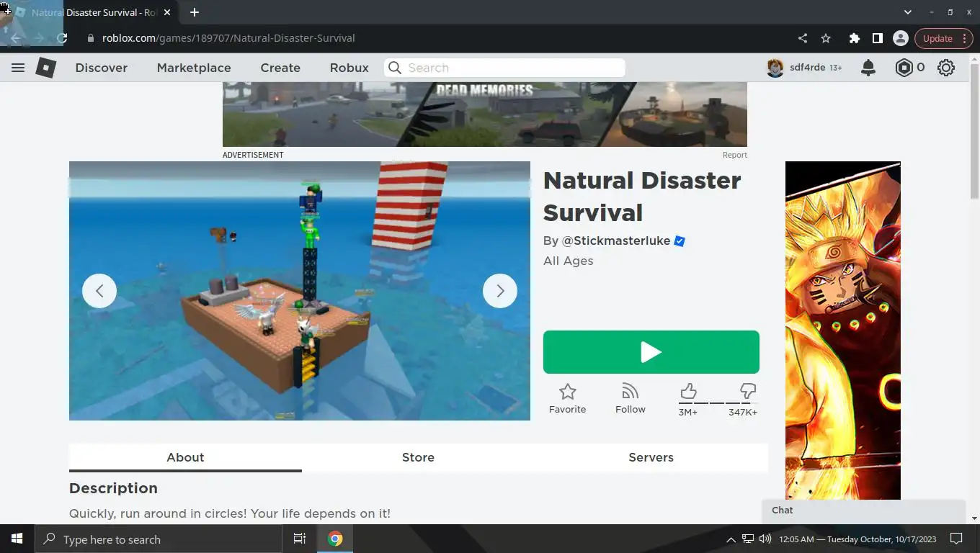980x553 pixels.
Task: Click the sdf4rde username
Action: tap(807, 68)
